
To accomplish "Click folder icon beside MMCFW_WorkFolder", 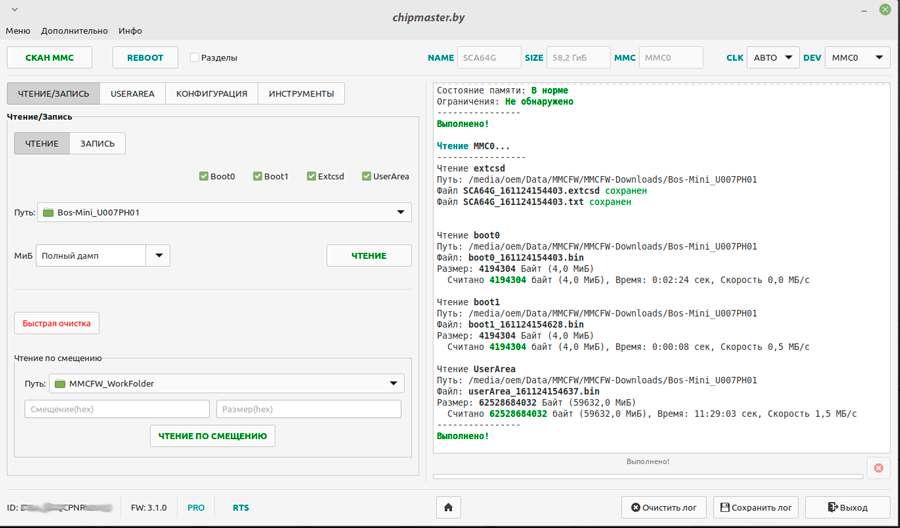I will point(60,383).
